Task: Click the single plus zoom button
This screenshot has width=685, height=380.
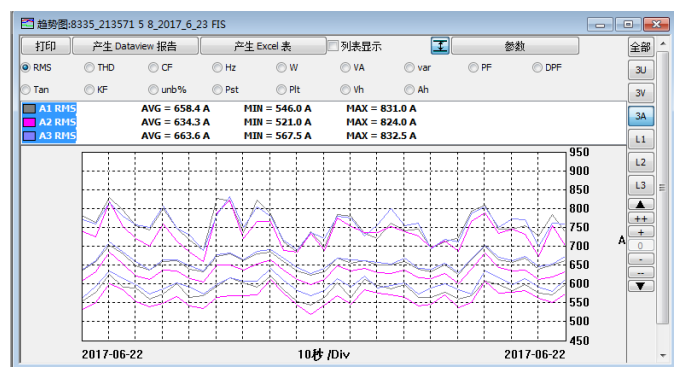Action: (640, 232)
